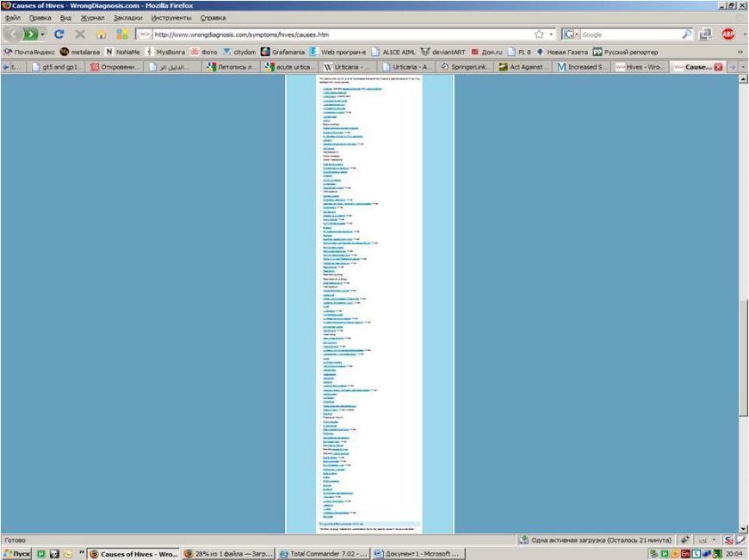Open the Файл menu

point(13,18)
